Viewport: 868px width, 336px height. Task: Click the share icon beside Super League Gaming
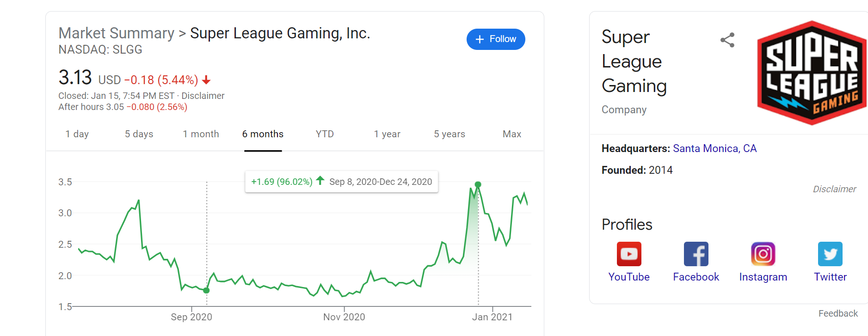coord(727,40)
